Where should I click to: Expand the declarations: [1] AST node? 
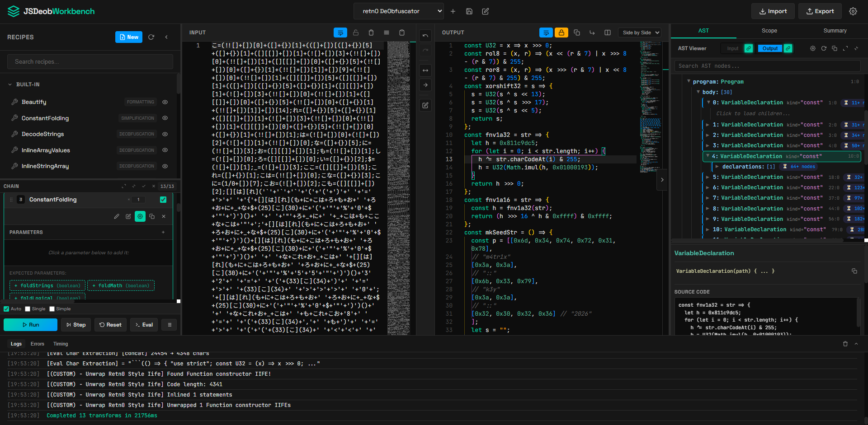[717, 167]
